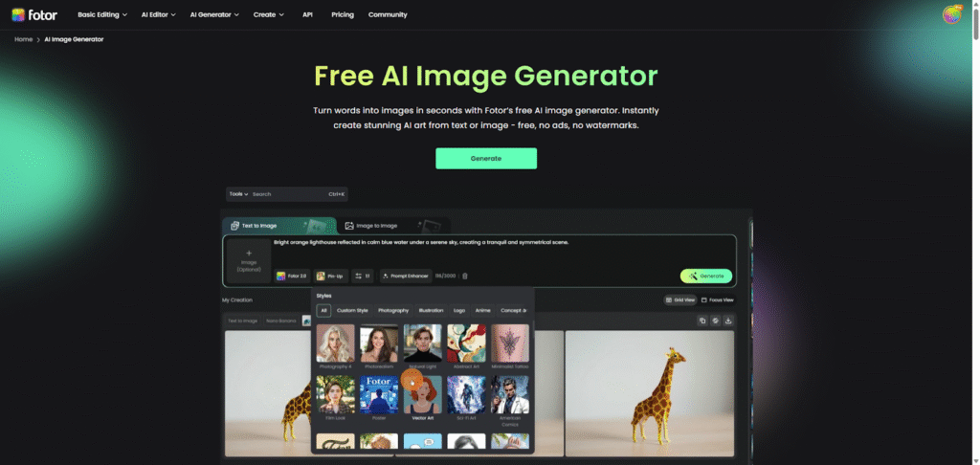Viewport: 980px width, 465px height.
Task: Select the Anime style category
Action: coord(483,310)
